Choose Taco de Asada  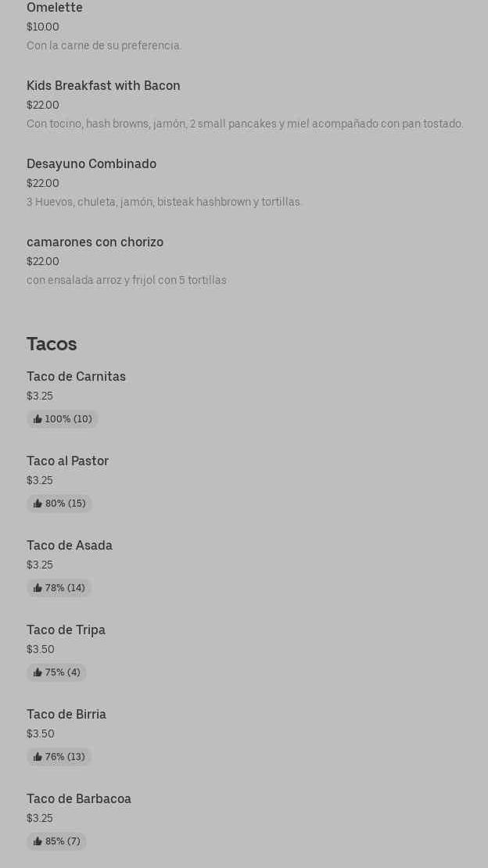70,546
